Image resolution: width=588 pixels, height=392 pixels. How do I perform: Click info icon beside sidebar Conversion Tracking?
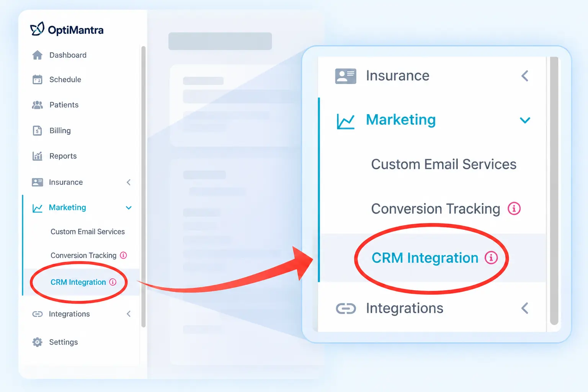[x=123, y=255]
